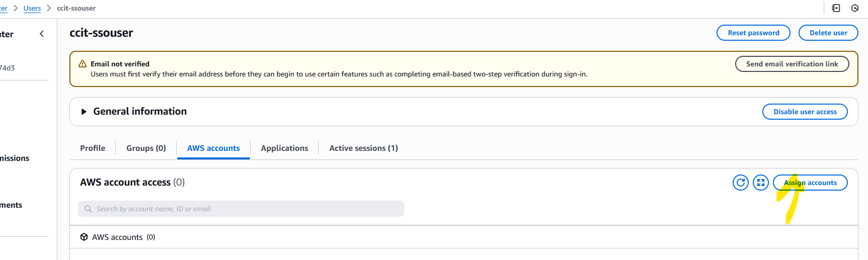Disable user access for ccit-ssouser
Screen dimensions: 868x260
pos(805,112)
